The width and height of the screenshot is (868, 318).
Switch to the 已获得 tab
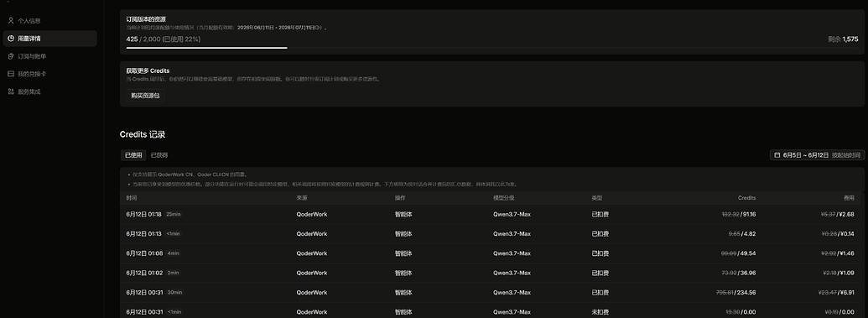tap(159, 155)
